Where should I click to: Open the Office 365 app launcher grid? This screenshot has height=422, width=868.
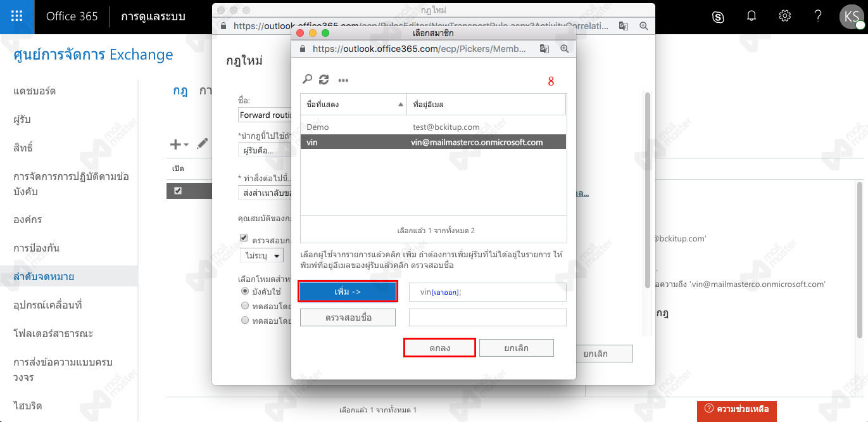(x=17, y=16)
